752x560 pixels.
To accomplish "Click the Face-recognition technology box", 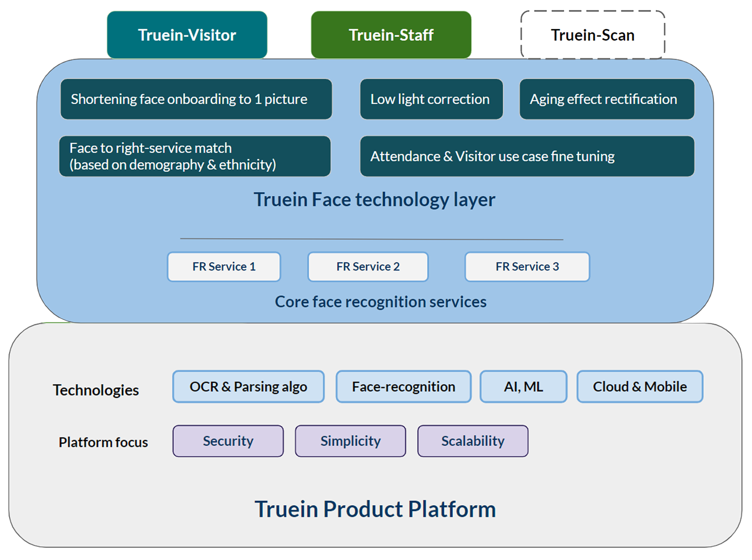I will coord(403,386).
